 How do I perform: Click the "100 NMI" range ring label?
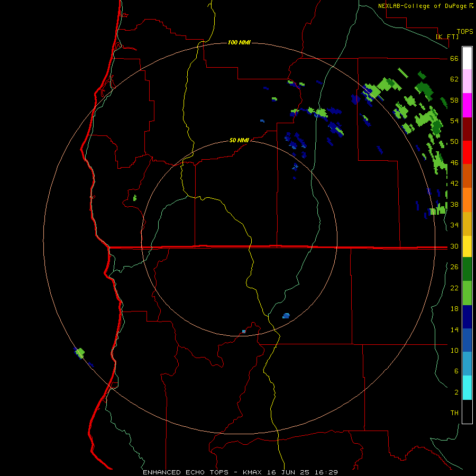239,42
